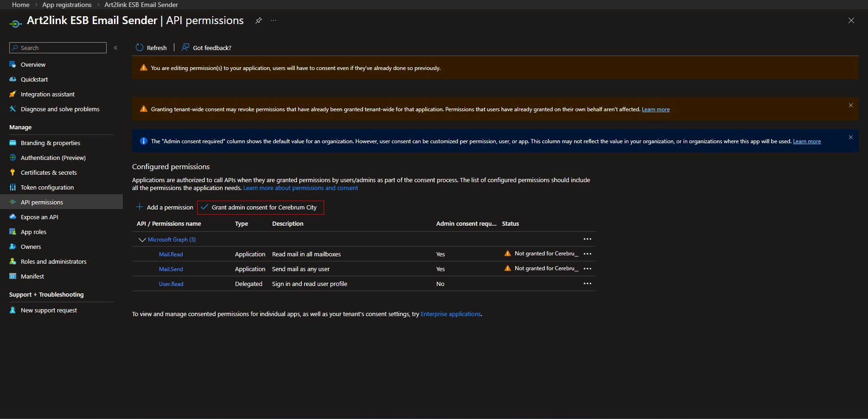
Task: Click the Owners people icon
Action: (13, 247)
